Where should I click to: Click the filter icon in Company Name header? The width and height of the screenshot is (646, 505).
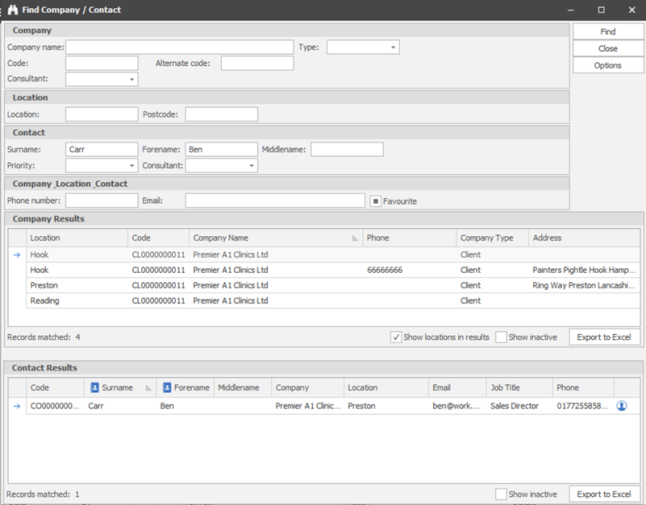(355, 239)
